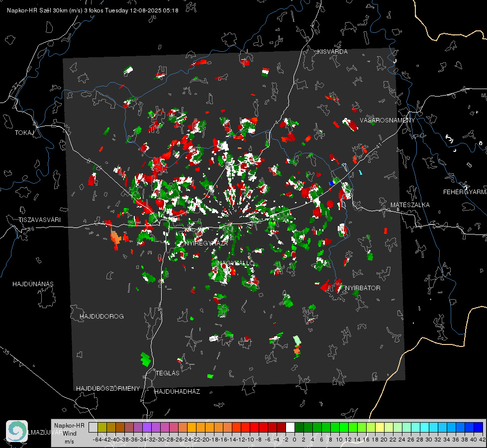The width and height of the screenshot is (487, 448).
Task: Click the swirl logo icon at bottom left
Action: (x=17, y=431)
